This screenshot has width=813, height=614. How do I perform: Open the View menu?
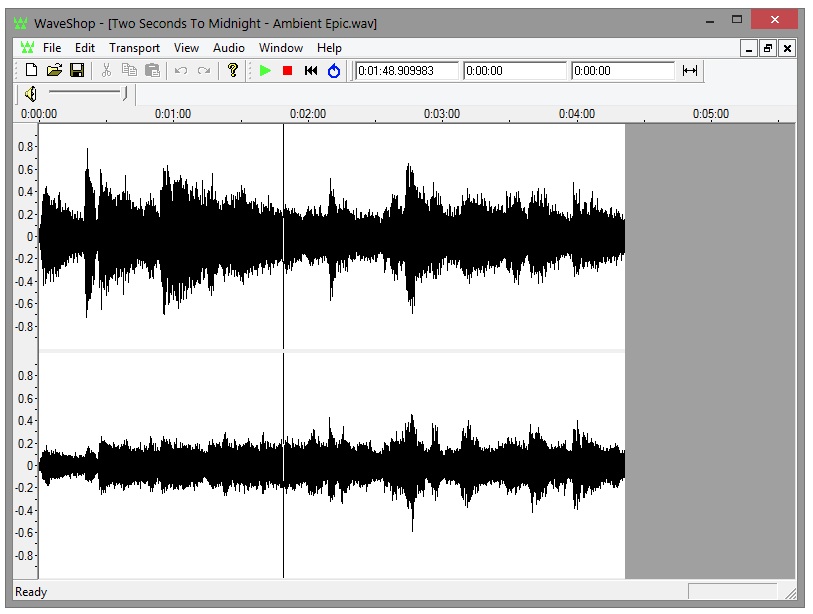click(186, 48)
